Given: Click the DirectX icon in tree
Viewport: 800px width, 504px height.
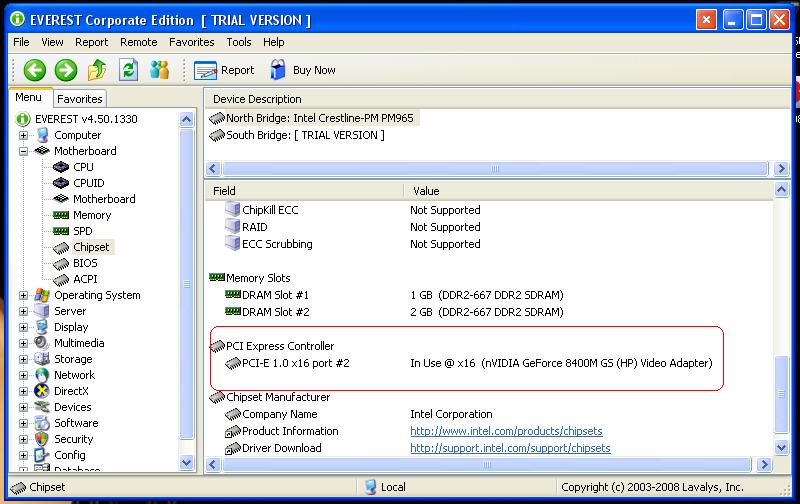Looking at the screenshot, I should pos(42,391).
